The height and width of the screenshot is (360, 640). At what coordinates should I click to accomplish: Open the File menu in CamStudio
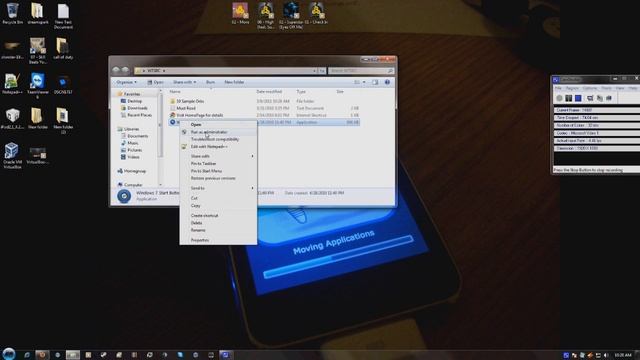click(x=558, y=88)
